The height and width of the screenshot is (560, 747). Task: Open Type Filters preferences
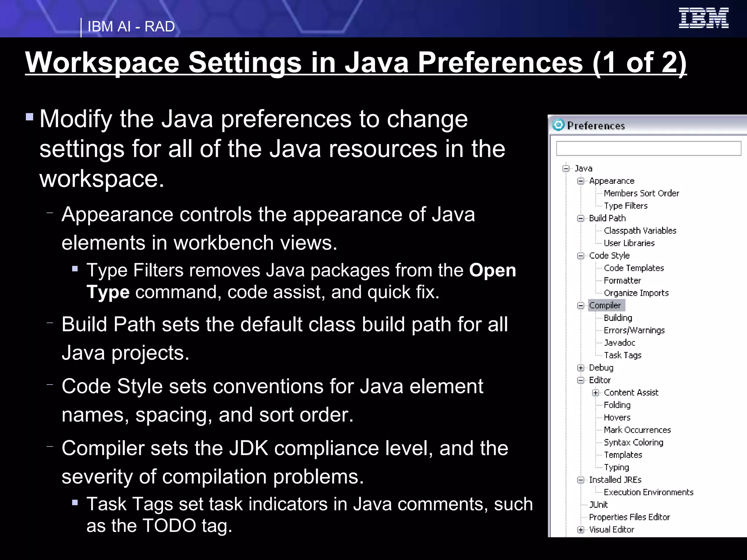(x=626, y=206)
